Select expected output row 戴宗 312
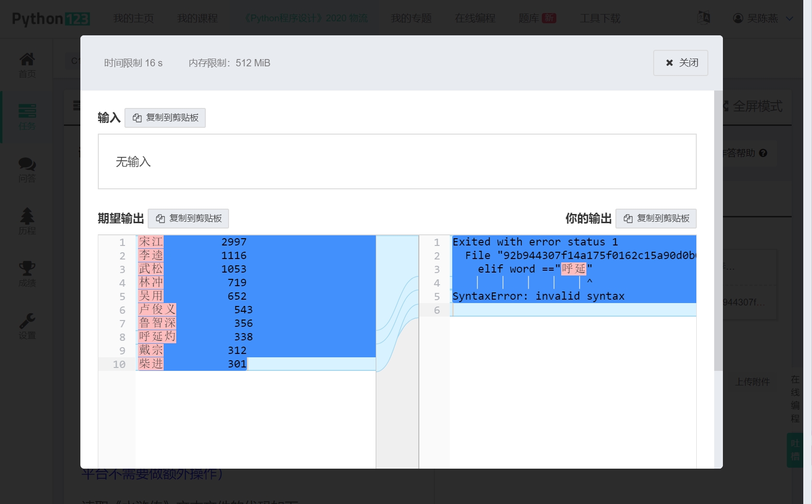 (x=256, y=351)
